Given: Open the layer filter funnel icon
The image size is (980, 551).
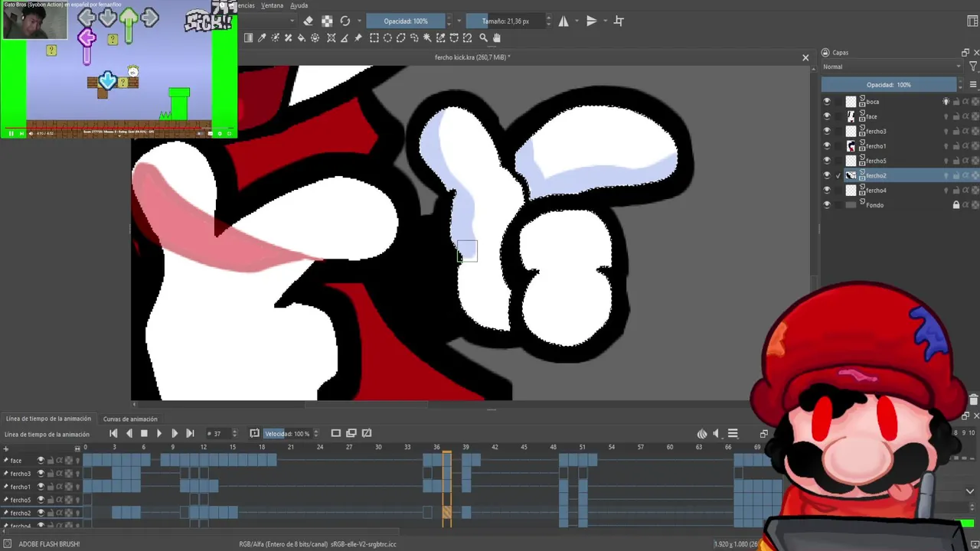Looking at the screenshot, I should [x=973, y=67].
